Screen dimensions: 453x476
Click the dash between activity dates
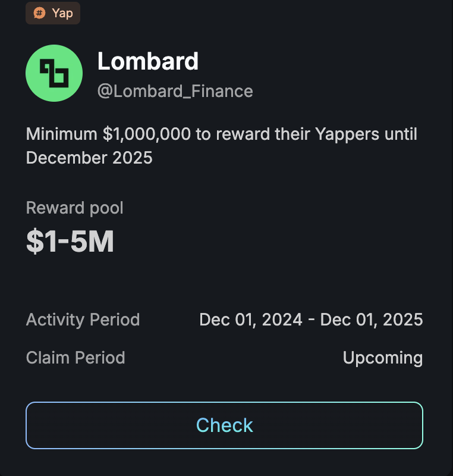(312, 320)
